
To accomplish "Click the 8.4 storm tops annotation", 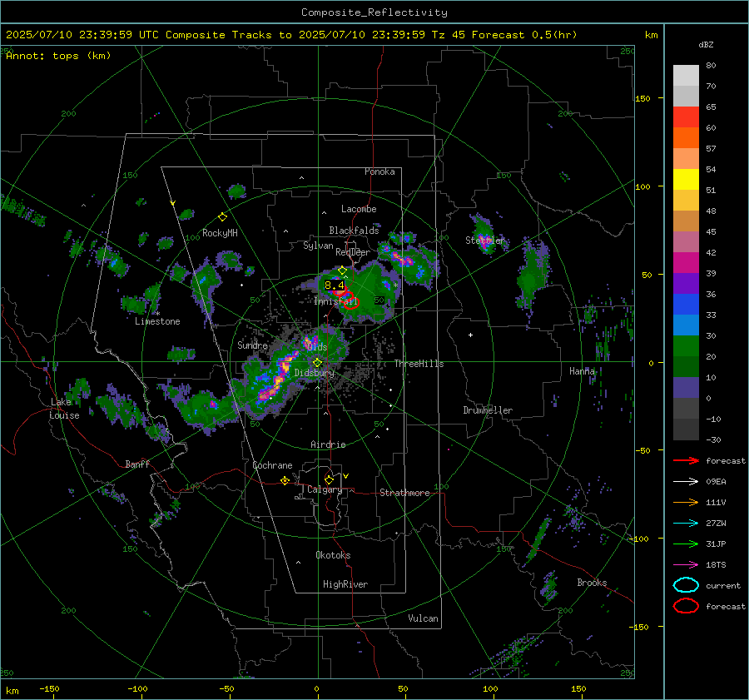I will tap(335, 285).
